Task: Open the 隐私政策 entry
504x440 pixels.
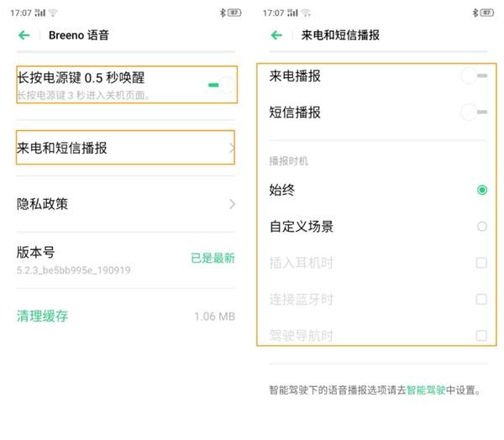Action: [126, 204]
